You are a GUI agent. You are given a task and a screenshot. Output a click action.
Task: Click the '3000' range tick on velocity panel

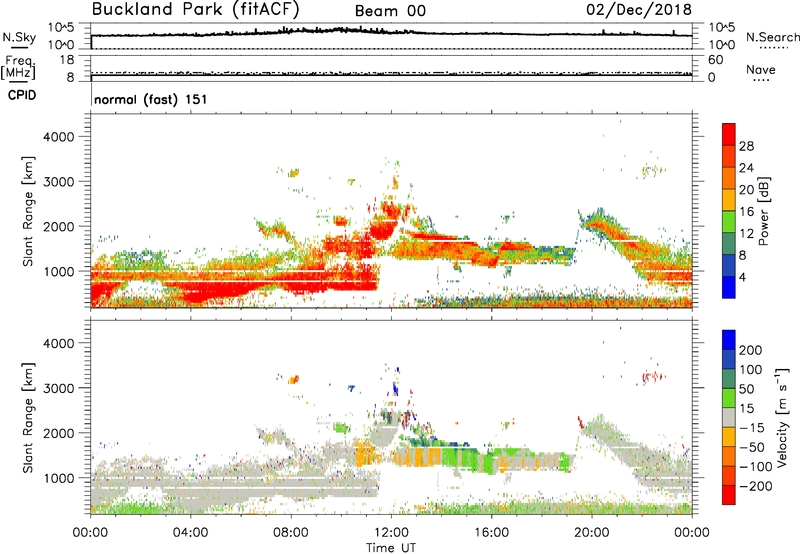point(58,388)
